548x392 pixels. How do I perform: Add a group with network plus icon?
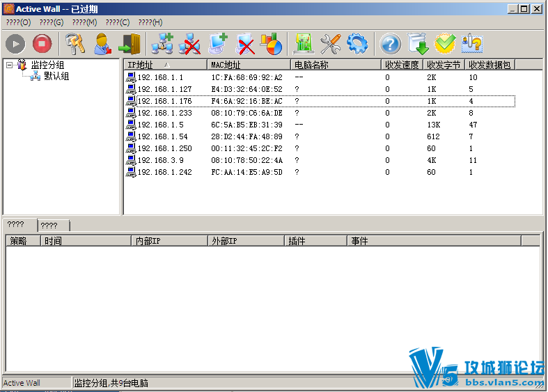tap(162, 44)
